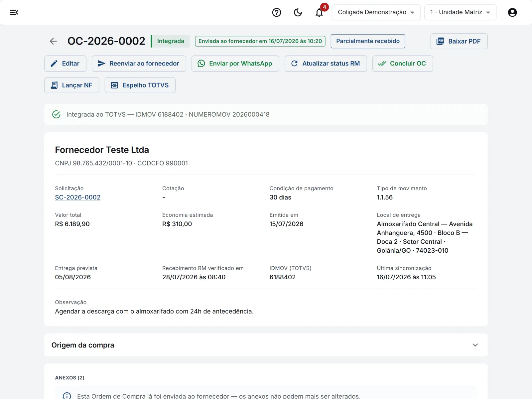
Task: Click the Editar button
Action: tap(65, 64)
